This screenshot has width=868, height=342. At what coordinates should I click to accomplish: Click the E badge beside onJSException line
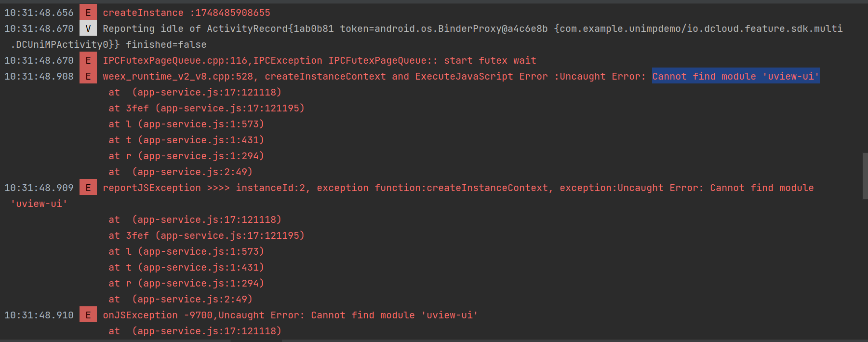88,315
